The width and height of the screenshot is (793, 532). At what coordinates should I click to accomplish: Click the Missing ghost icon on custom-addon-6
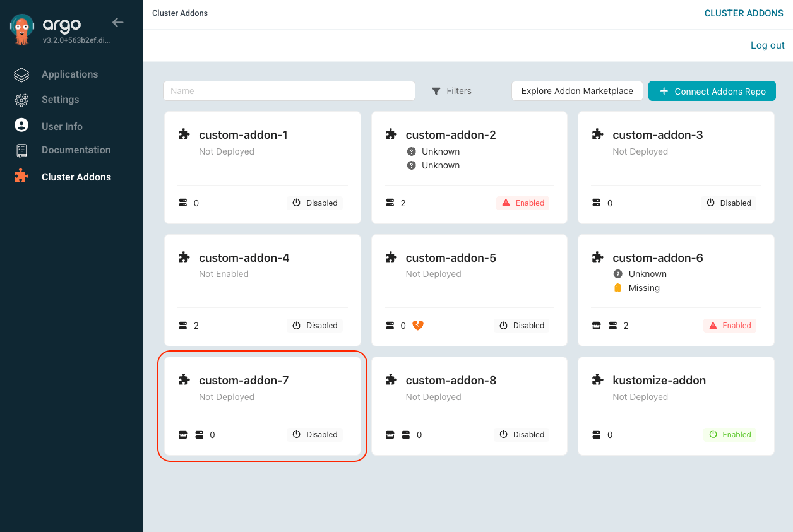click(618, 288)
